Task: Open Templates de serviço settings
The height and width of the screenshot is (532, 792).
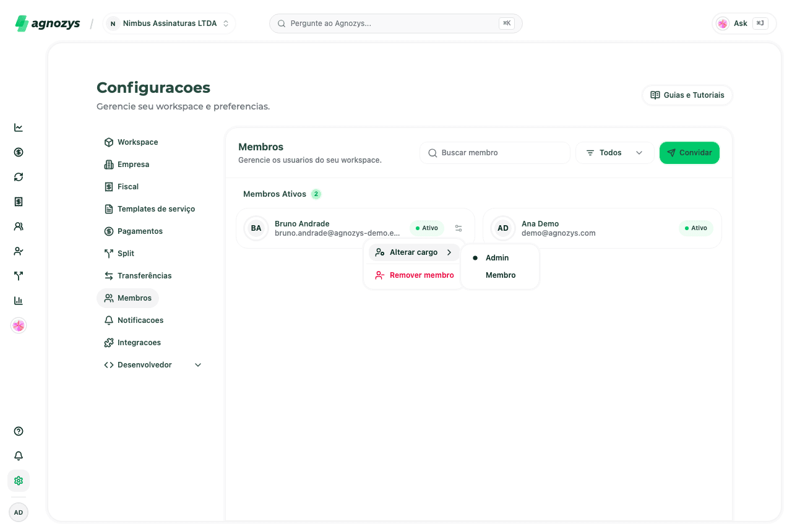Action: point(149,209)
